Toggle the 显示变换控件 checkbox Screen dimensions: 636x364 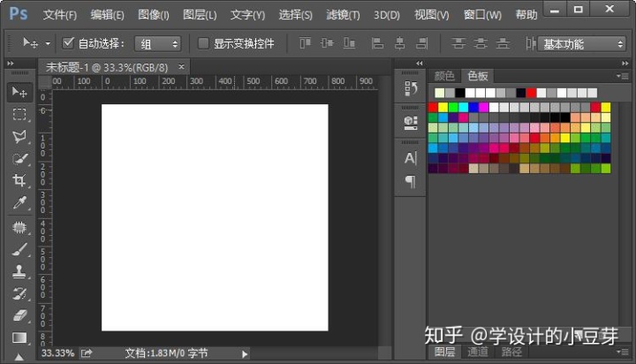coord(203,43)
